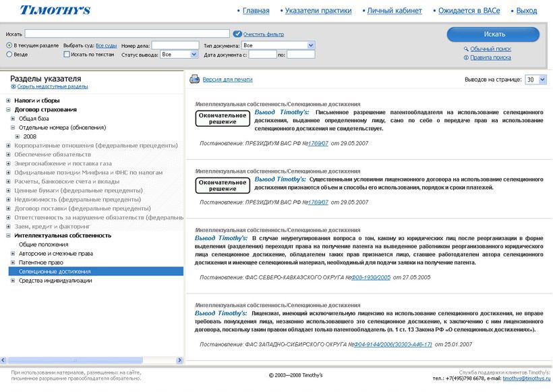Image resolution: width=553 pixels, height=392 pixels.
Task: Collapse the 'Интеллектуальная собственность' section
Action: pyautogui.click(x=9, y=235)
